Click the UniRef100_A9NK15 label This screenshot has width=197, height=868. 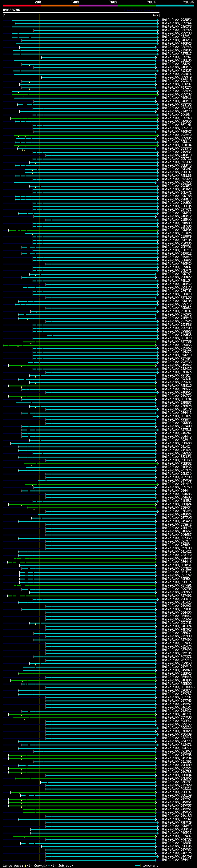[177, 386]
